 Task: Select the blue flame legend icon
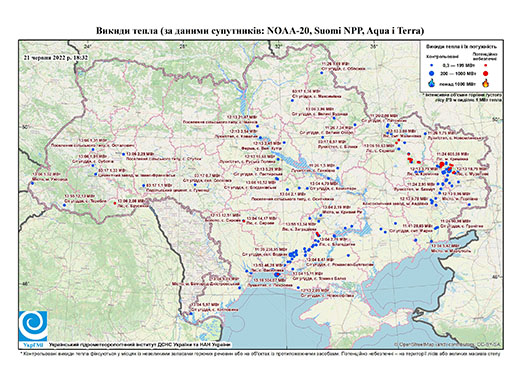[432, 83]
